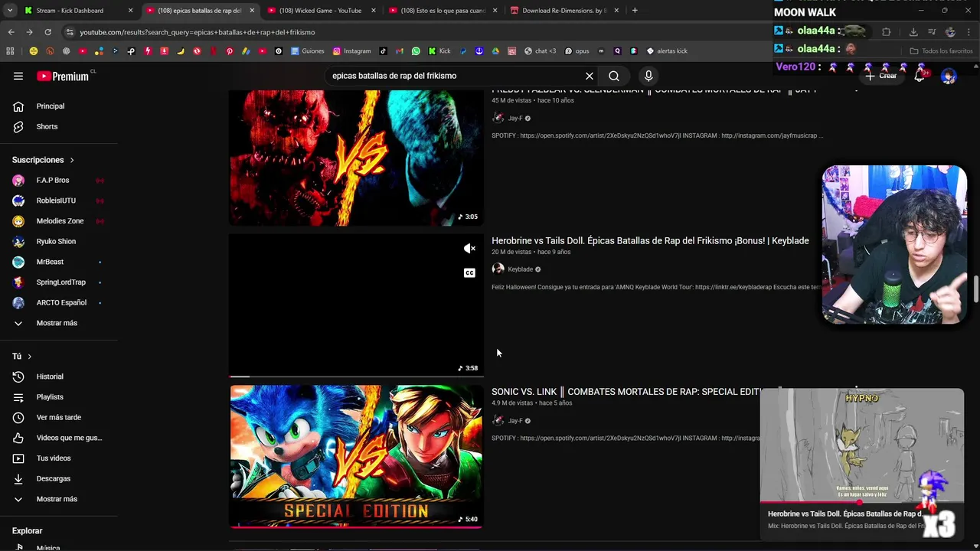
Task: Switch to the Download Re-Dimensions tab
Action: [x=564, y=11]
